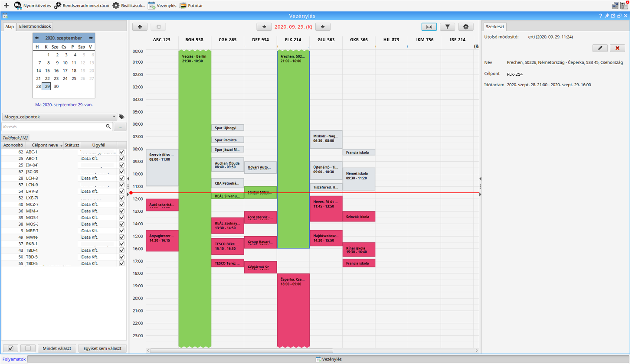The width and height of the screenshot is (632, 364).
Task: Switch to the Ellentmondások tab
Action: coord(35,26)
